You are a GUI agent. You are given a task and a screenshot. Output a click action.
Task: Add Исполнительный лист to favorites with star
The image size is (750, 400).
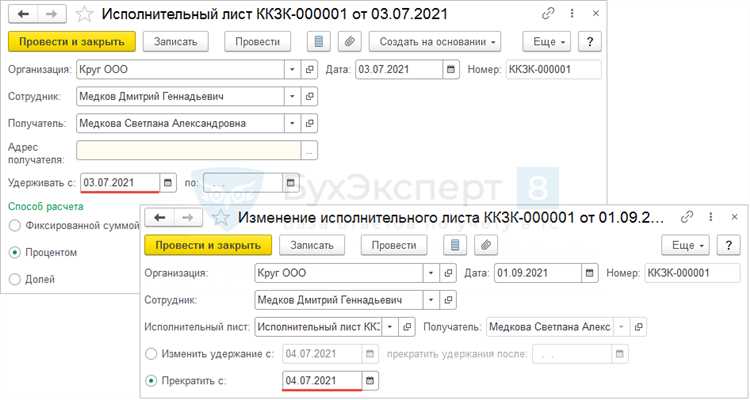(84, 14)
